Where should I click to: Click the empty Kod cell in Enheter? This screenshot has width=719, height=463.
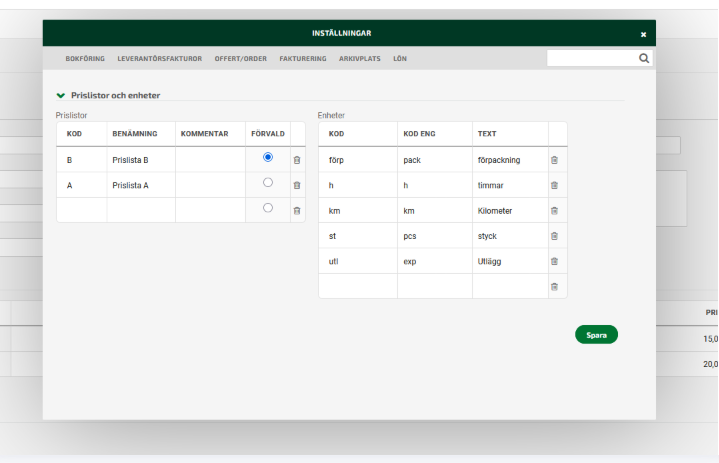[358, 286]
